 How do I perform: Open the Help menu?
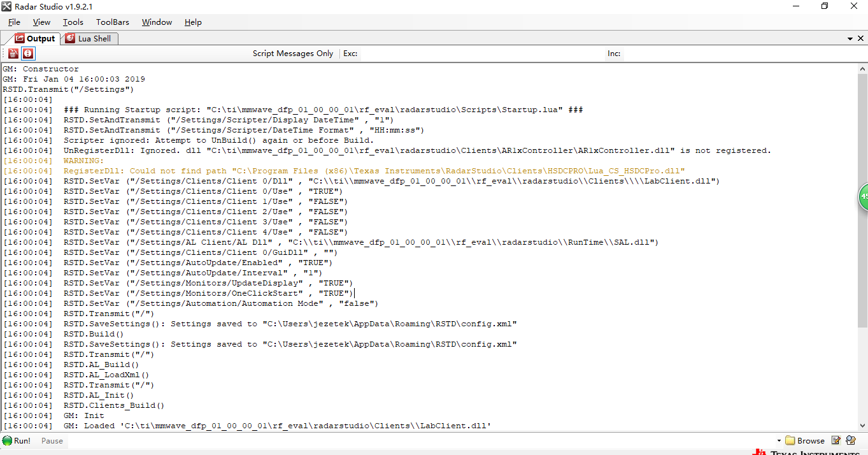tap(193, 22)
